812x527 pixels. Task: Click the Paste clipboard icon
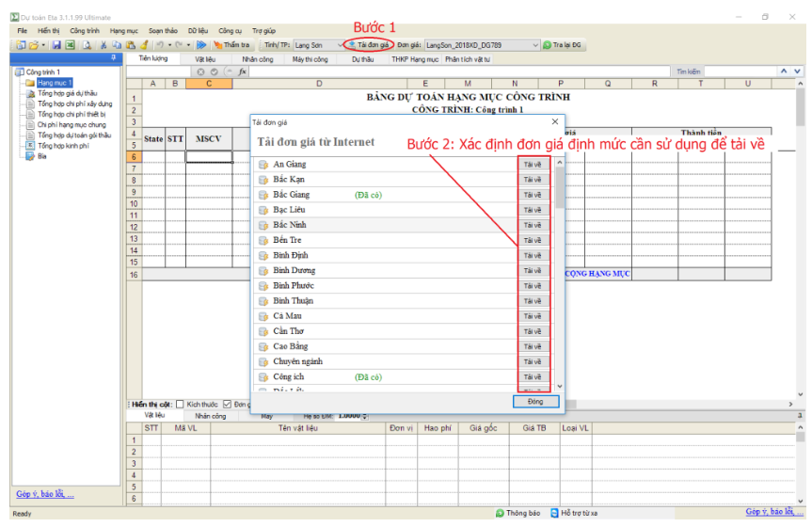coord(131,45)
